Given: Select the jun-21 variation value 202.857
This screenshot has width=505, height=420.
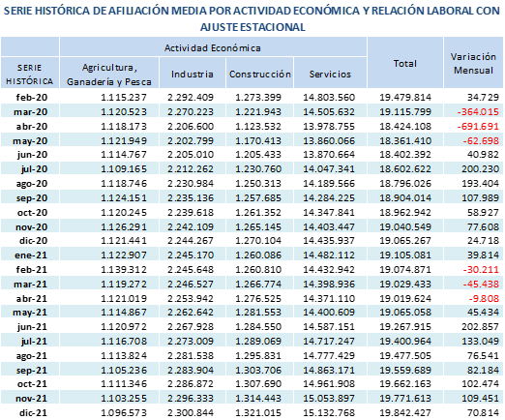Looking at the screenshot, I should 480,326.
